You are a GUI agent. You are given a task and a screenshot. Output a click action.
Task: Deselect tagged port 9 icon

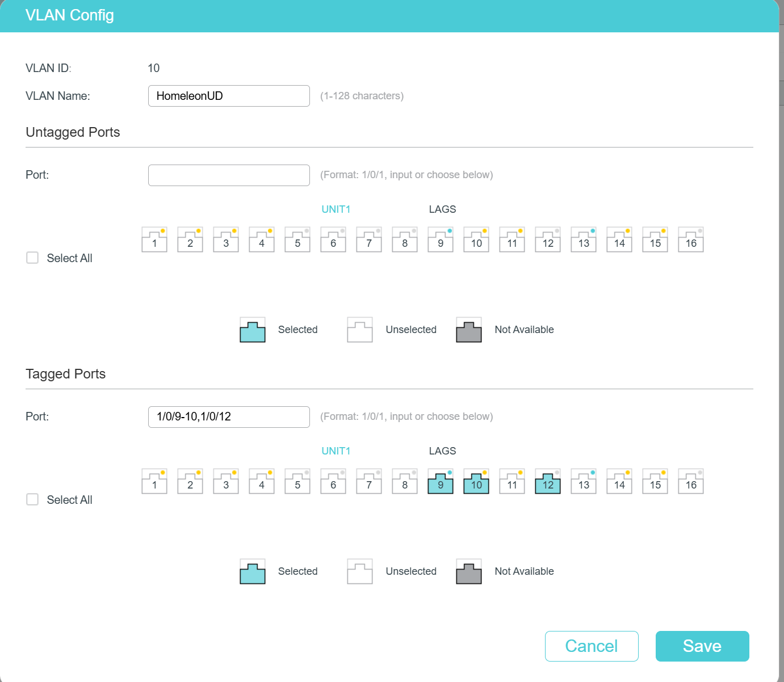pyautogui.click(x=441, y=482)
